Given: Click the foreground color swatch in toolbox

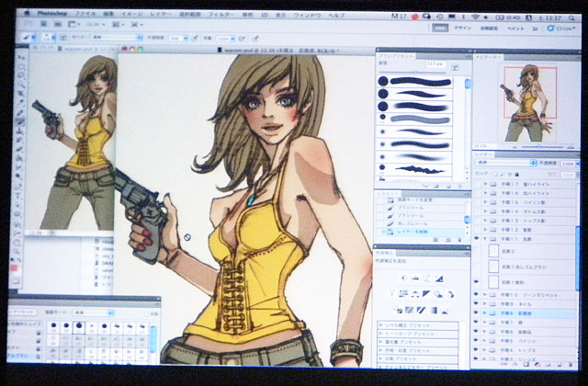Looking at the screenshot, I should click(15, 267).
